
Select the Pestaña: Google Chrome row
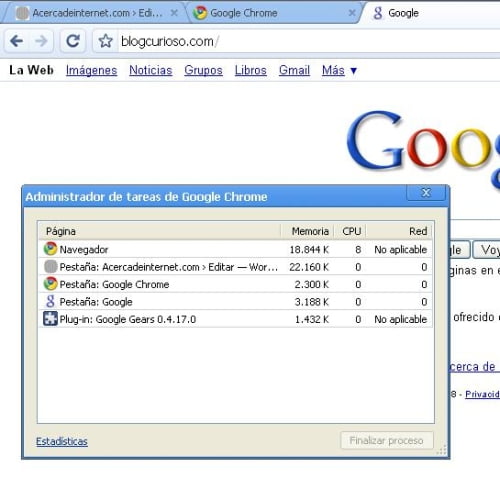tap(236, 284)
